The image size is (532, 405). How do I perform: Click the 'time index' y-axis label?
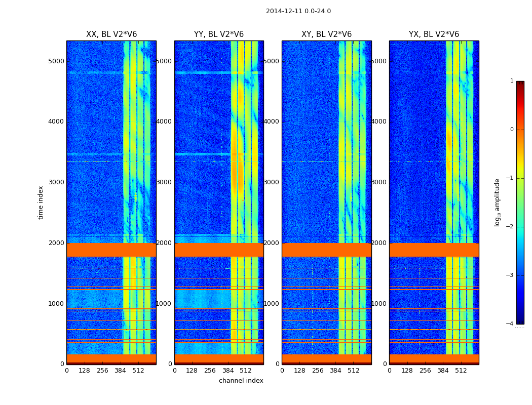tap(41, 202)
